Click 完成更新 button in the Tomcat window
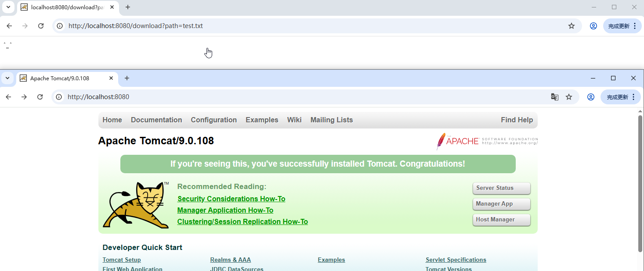Screen dimensions: 644x271 [621, 97]
